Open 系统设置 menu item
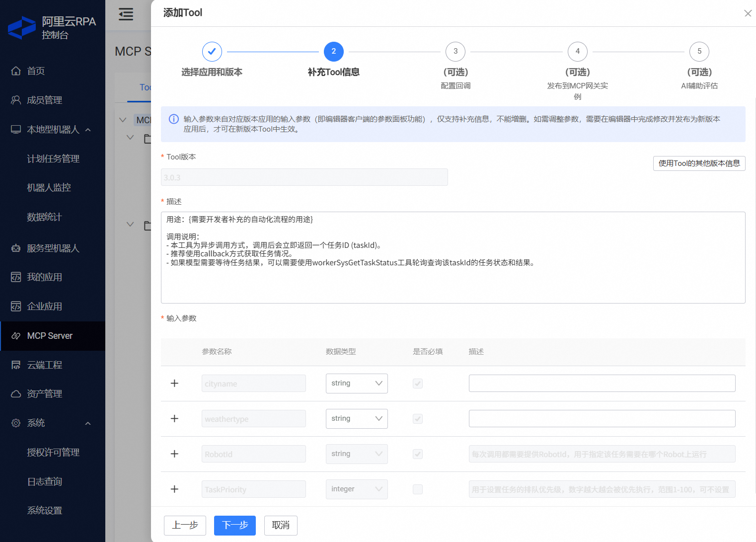This screenshot has width=756, height=542. [44, 511]
